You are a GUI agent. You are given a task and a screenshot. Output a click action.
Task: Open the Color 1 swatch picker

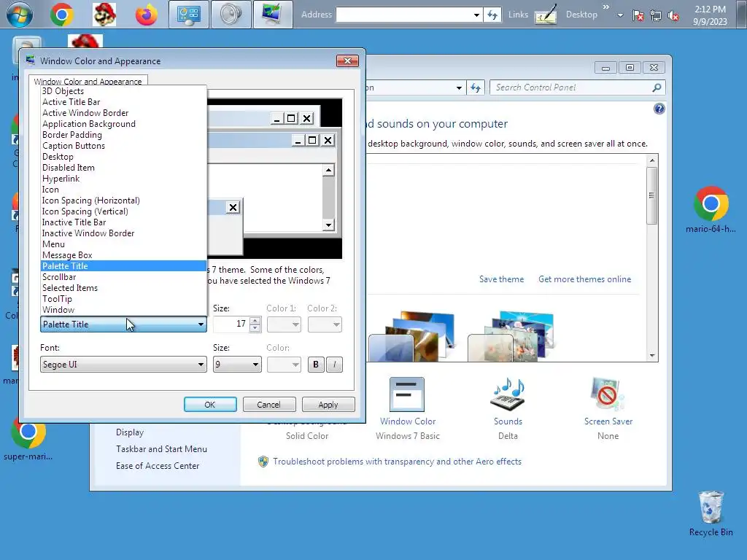pyautogui.click(x=284, y=324)
